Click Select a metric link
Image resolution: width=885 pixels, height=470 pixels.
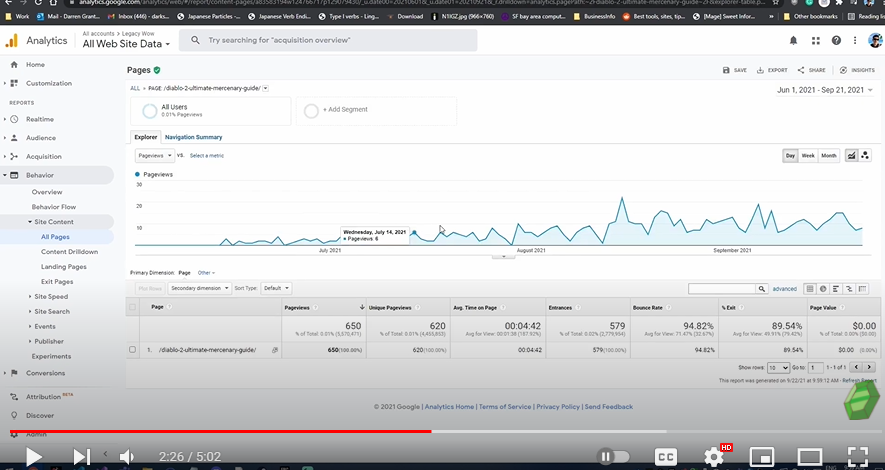click(207, 156)
